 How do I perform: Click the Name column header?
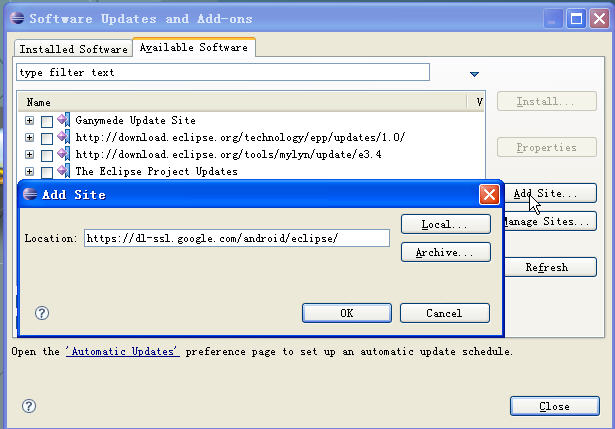coord(242,102)
